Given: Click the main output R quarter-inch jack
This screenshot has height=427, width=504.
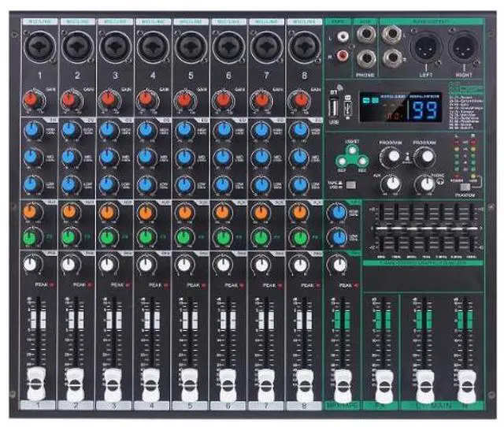Looking at the screenshot, I should 392,58.
